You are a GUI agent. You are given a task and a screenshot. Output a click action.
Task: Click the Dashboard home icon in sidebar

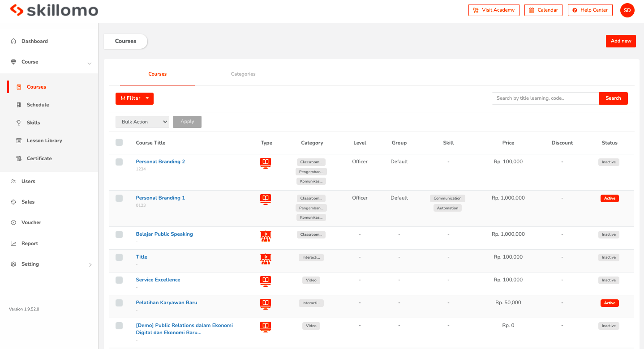coord(13,41)
